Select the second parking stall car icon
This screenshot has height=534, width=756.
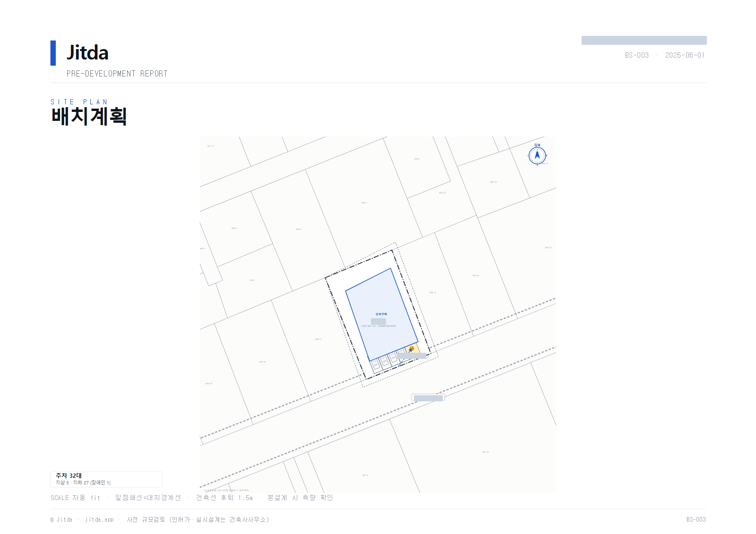point(385,361)
